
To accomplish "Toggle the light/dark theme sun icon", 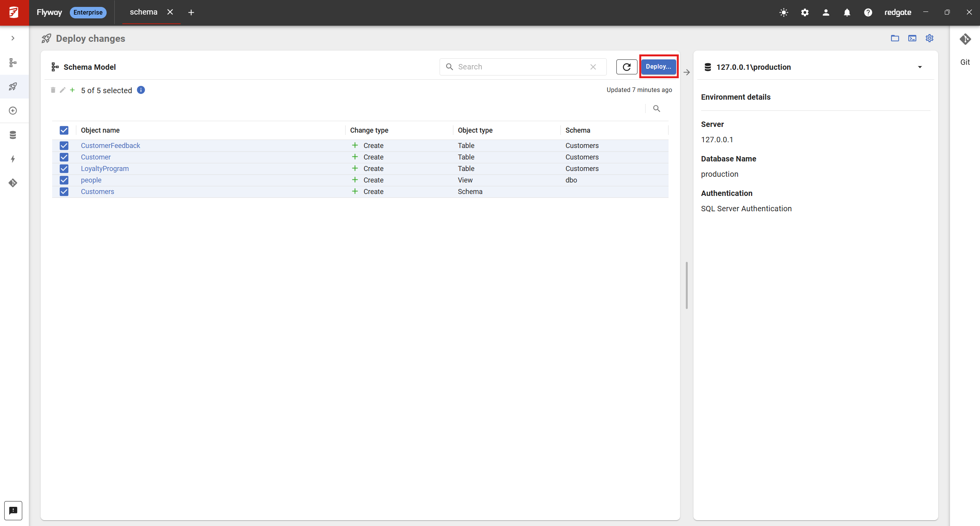I will click(784, 12).
